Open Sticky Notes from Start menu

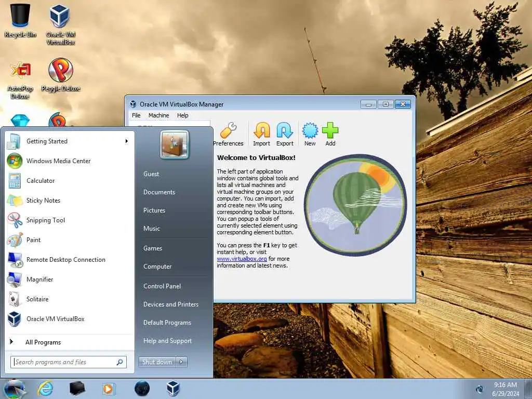[70, 200]
